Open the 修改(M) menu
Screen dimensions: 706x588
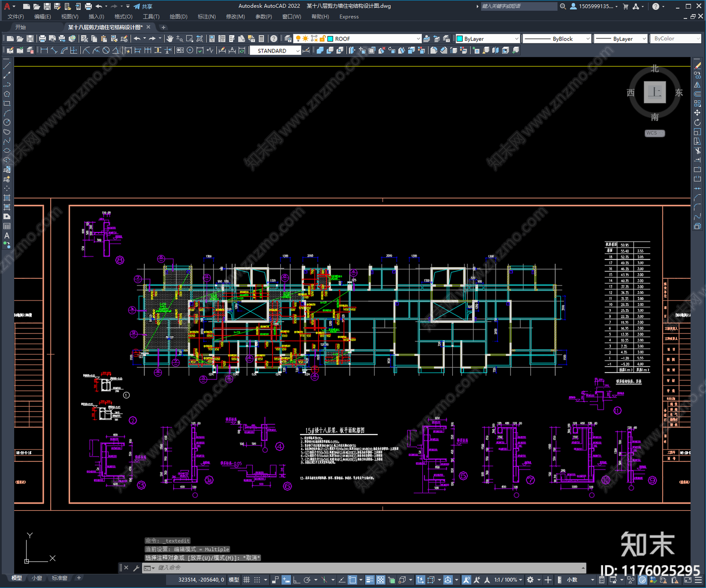(235, 17)
